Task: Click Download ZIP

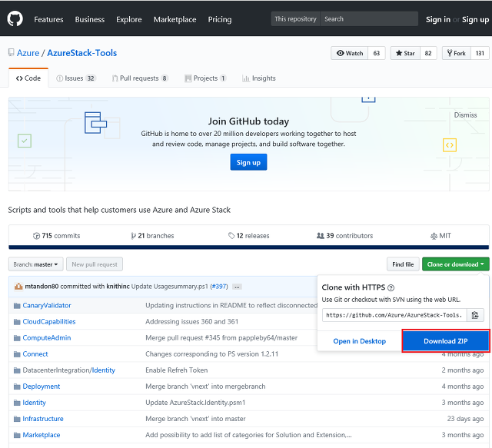Action: point(446,341)
